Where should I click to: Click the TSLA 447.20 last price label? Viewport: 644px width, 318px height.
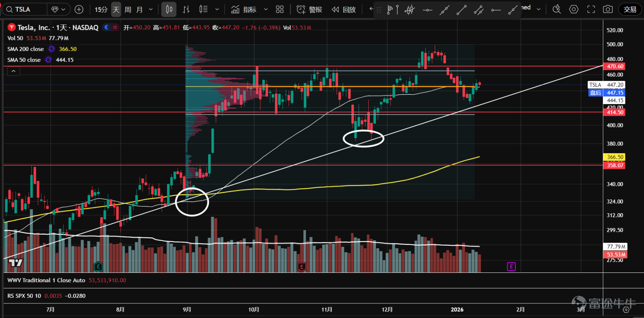point(606,85)
